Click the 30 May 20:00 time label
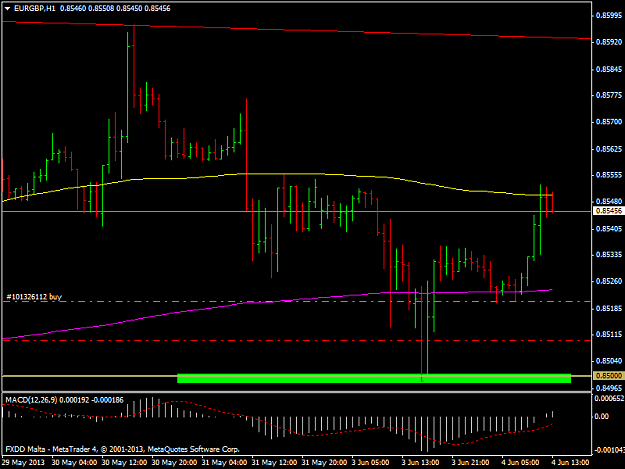The width and height of the screenshot is (625, 469). [x=174, y=463]
